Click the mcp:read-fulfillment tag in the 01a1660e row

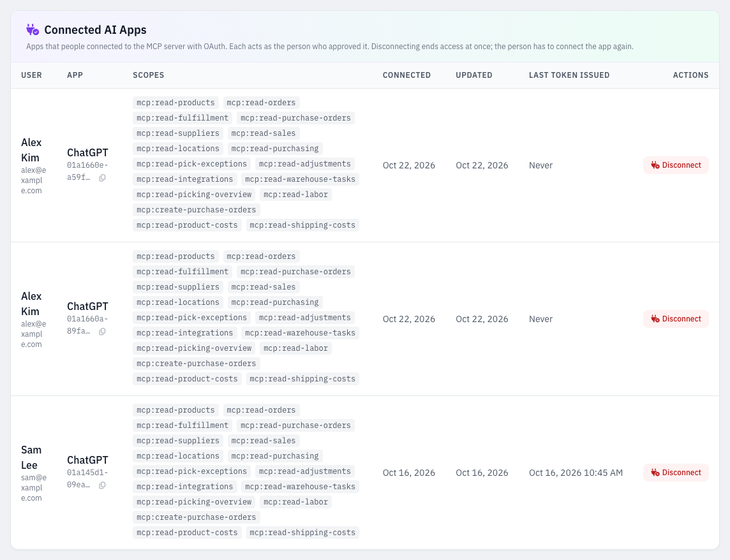[182, 118]
